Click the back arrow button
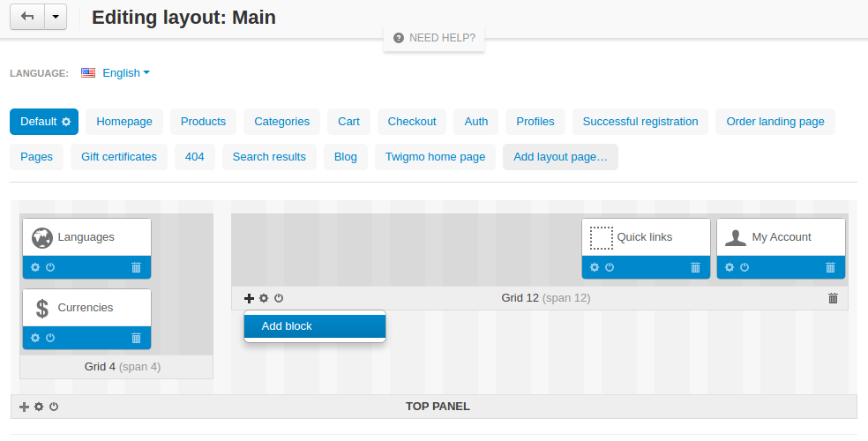This screenshot has width=868, height=441. [x=27, y=17]
